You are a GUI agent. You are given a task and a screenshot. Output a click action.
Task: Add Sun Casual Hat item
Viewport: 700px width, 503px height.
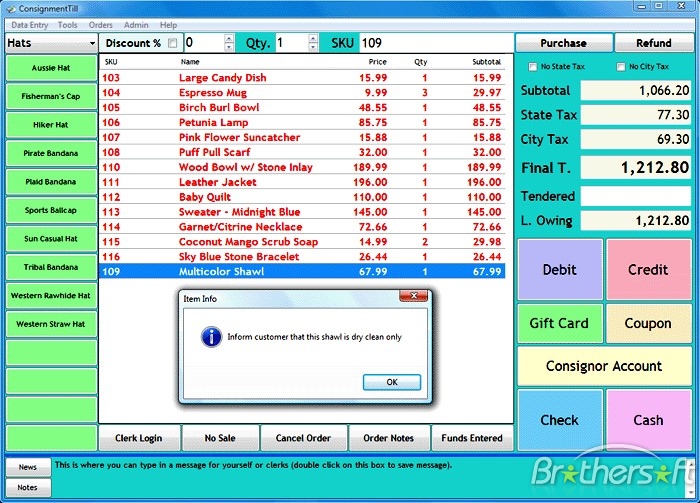[51, 239]
